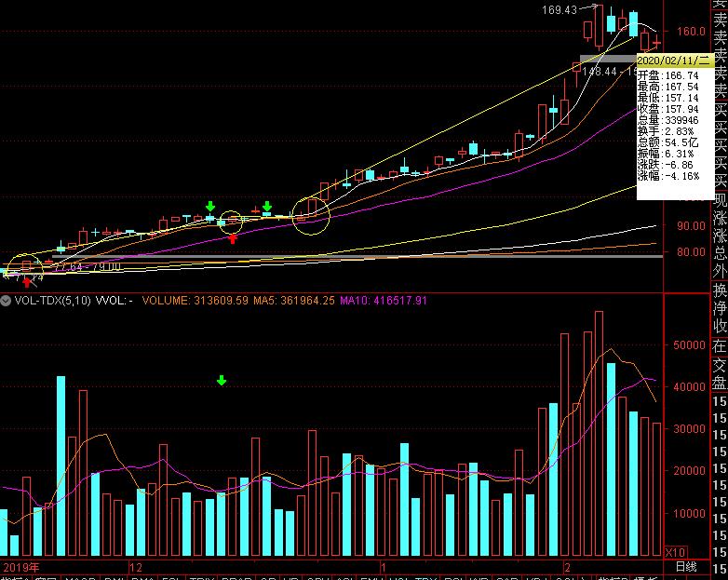Viewport: 728px width, 580px height.
Task: Click the 12 month timeline marker
Action: coord(136,568)
